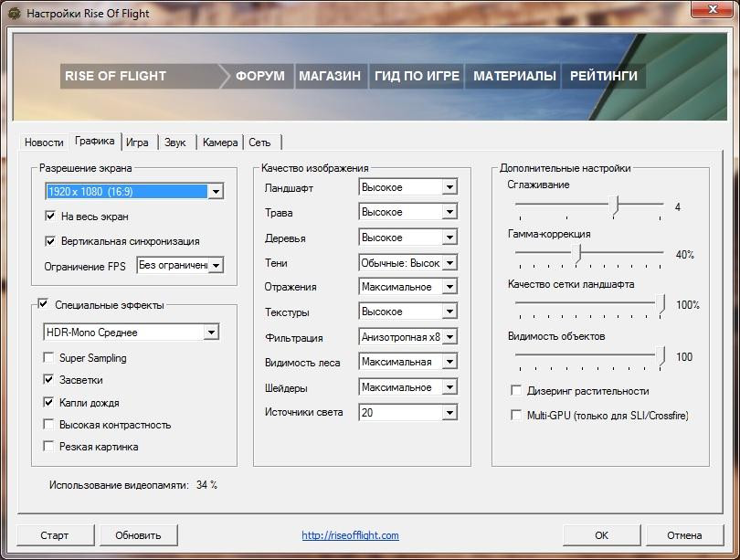Image resolution: width=740 pixels, height=560 pixels.
Task: Open ГИД ПО ИГРЕ banner item
Action: [417, 76]
